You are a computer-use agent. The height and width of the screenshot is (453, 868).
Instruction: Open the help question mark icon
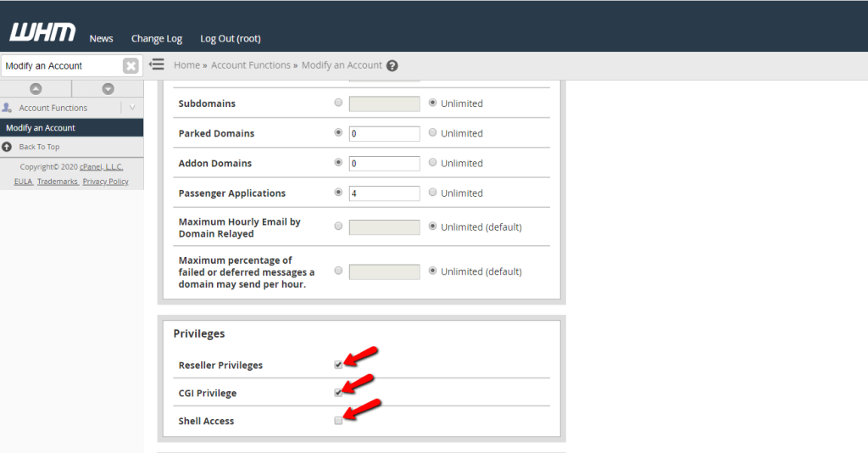pyautogui.click(x=392, y=65)
